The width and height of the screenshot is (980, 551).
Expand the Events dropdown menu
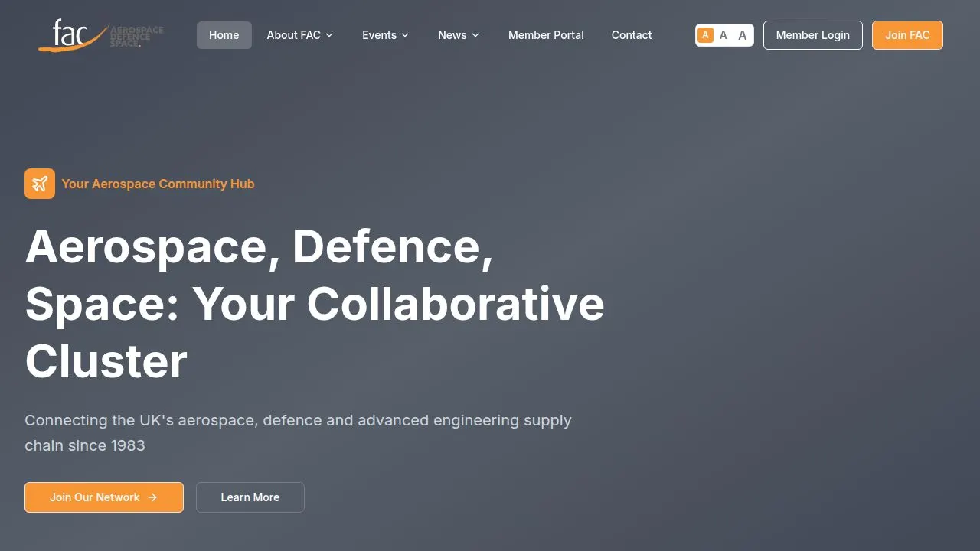point(386,35)
